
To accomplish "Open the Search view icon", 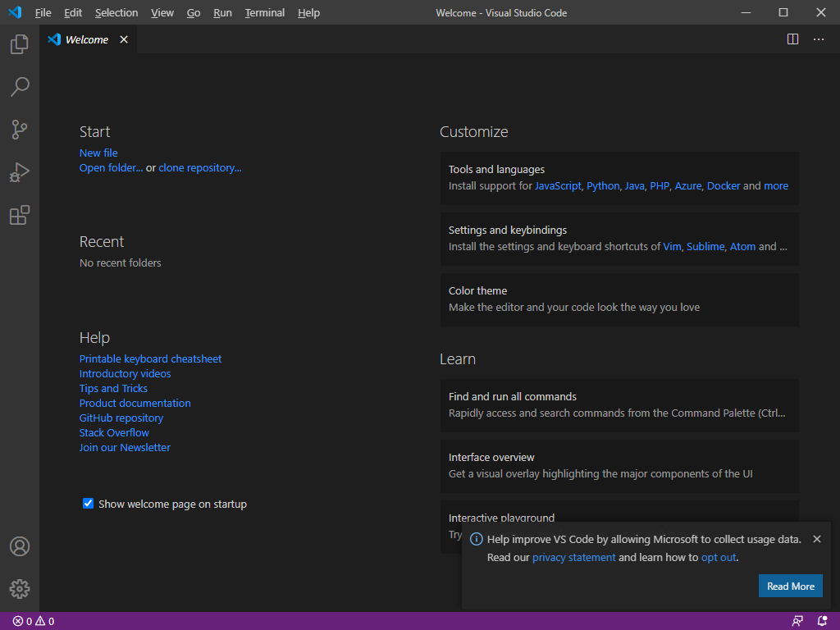I will [20, 87].
